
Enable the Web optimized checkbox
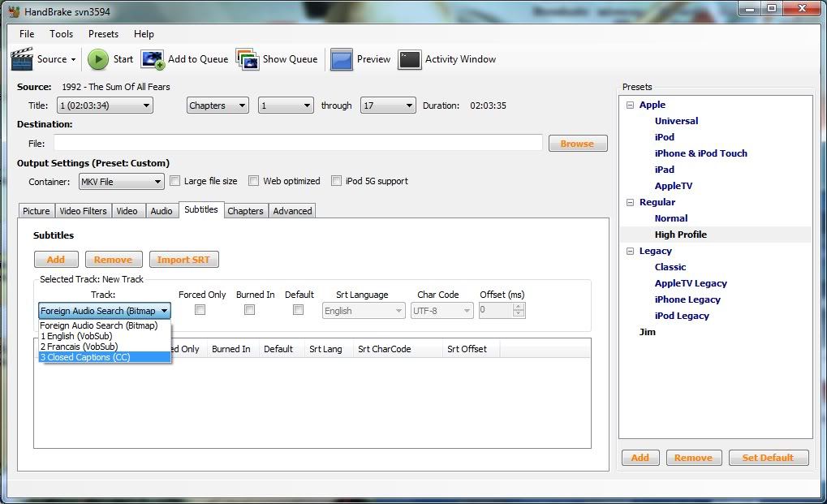tap(254, 181)
